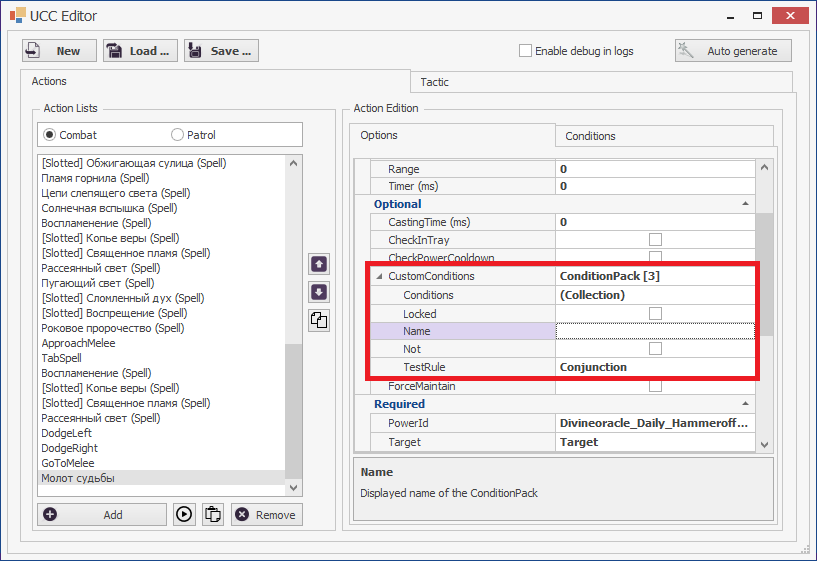The height and width of the screenshot is (561, 817).
Task: Click the action list scroll up arrow
Action: click(x=293, y=163)
